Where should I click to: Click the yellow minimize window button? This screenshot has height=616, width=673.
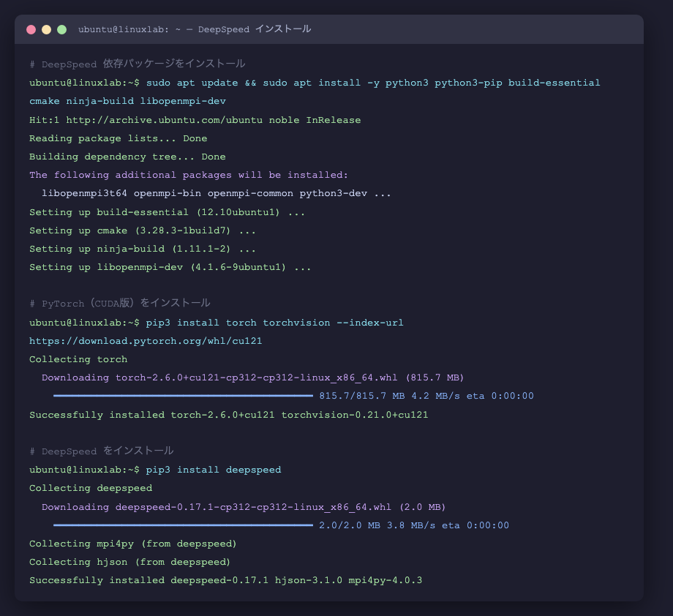[x=46, y=29]
